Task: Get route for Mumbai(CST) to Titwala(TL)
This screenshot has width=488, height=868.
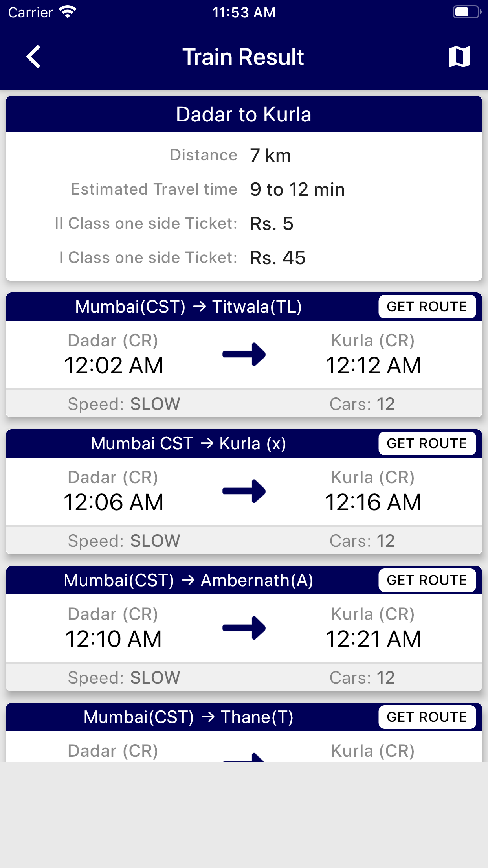Action: pos(427,307)
